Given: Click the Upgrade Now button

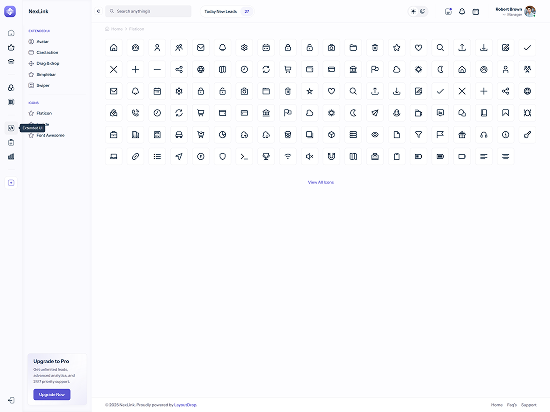Looking at the screenshot, I should (52, 394).
